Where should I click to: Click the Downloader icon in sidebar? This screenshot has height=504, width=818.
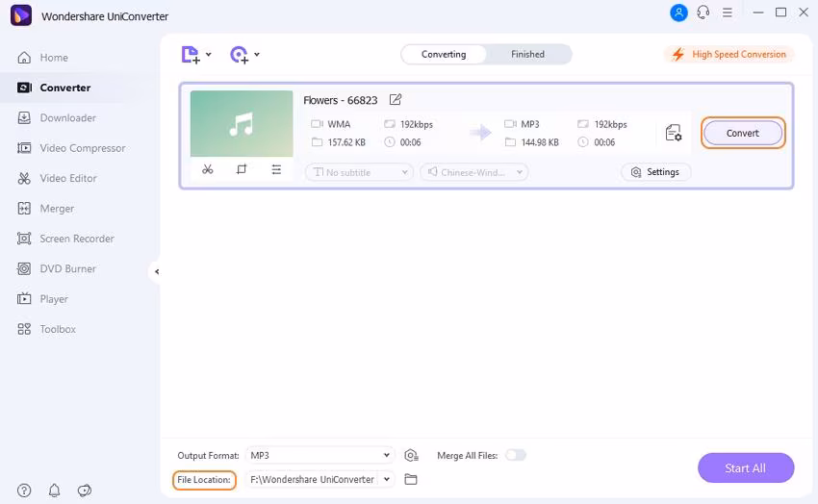point(24,117)
